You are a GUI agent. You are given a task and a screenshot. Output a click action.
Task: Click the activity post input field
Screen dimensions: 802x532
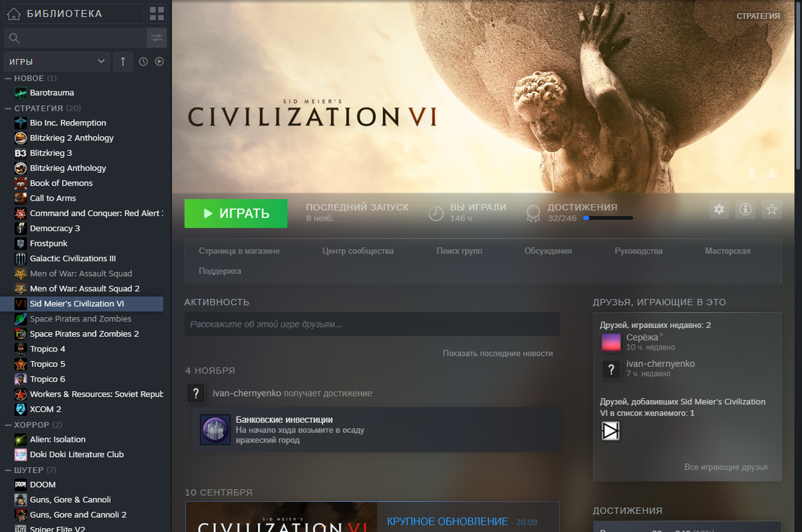pos(372,324)
